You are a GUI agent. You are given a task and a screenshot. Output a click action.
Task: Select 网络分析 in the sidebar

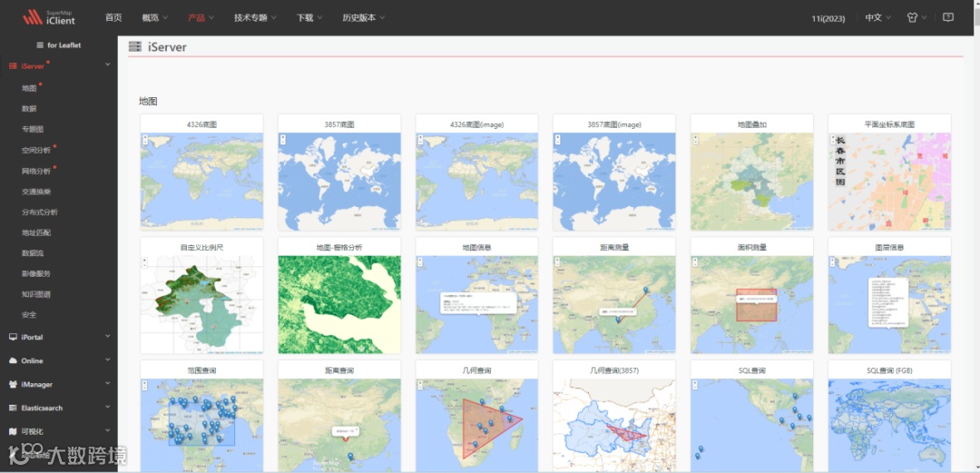click(36, 171)
